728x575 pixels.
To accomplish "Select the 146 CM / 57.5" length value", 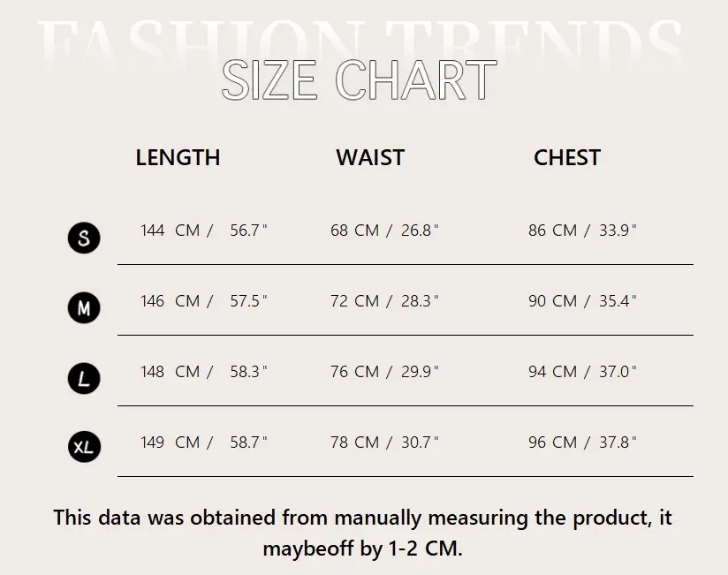I will pos(203,301).
